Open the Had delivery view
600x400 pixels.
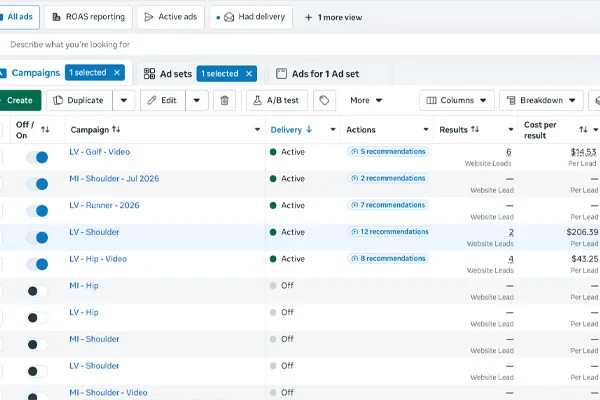[x=251, y=17]
